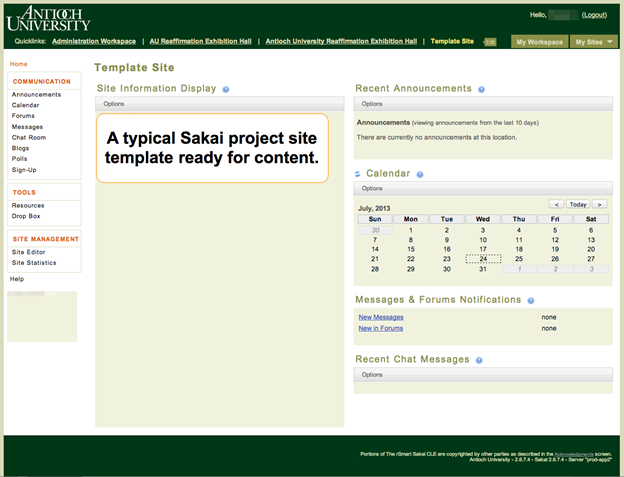The height and width of the screenshot is (477, 624).
Task: Click the July, 2013 month label
Action: [374, 208]
